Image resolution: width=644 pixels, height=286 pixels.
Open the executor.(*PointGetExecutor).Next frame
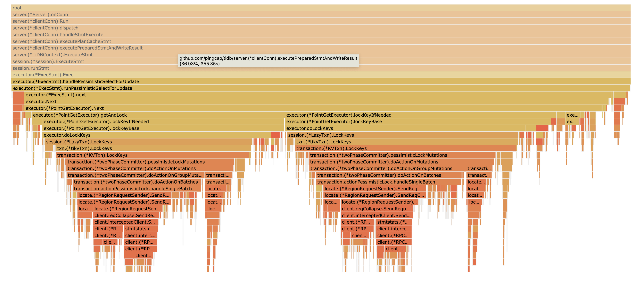pyautogui.click(x=75, y=108)
